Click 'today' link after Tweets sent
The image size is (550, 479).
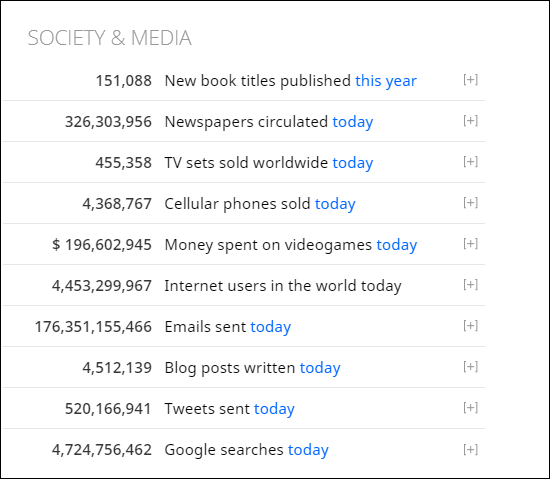click(274, 409)
